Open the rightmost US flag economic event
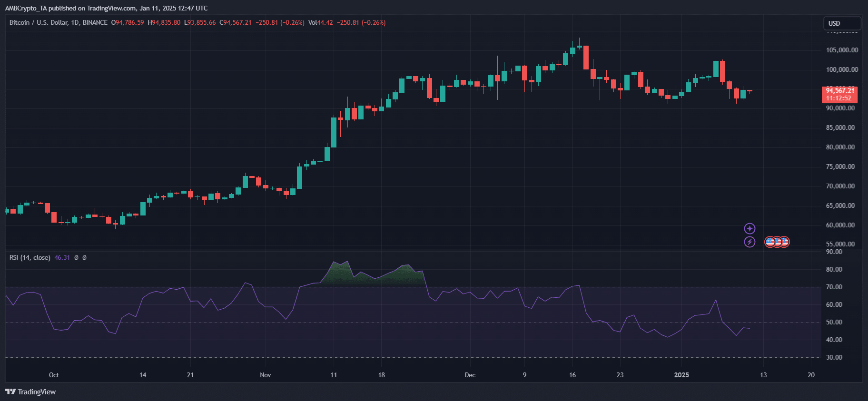 (x=784, y=242)
